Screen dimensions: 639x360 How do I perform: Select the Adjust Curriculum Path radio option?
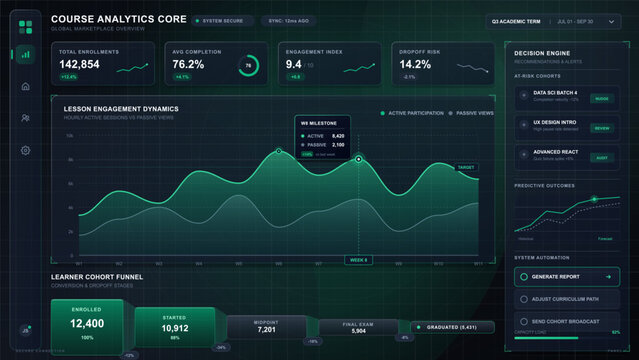pos(524,299)
